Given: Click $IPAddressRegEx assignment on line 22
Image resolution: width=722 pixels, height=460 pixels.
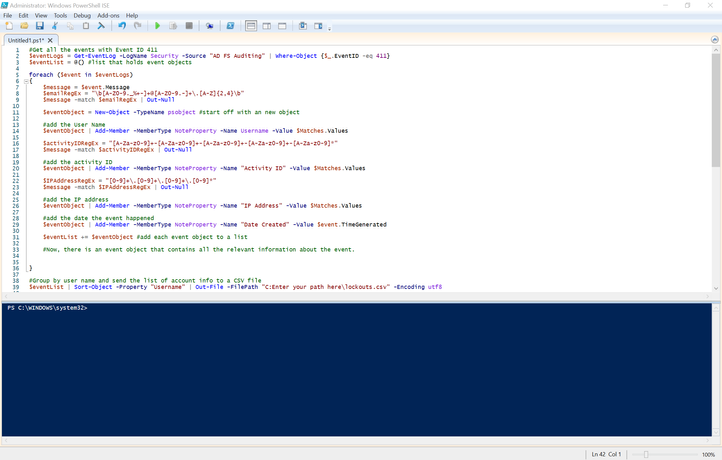Looking at the screenshot, I should pyautogui.click(x=129, y=181).
